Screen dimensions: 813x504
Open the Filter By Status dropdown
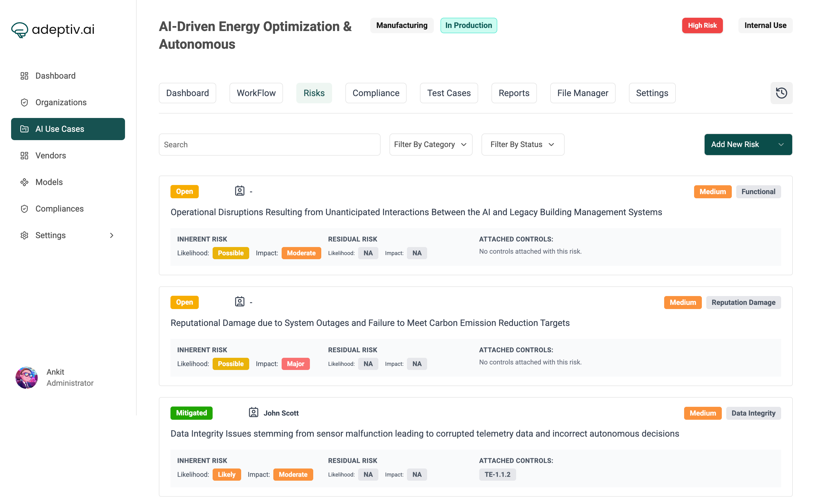522,144
